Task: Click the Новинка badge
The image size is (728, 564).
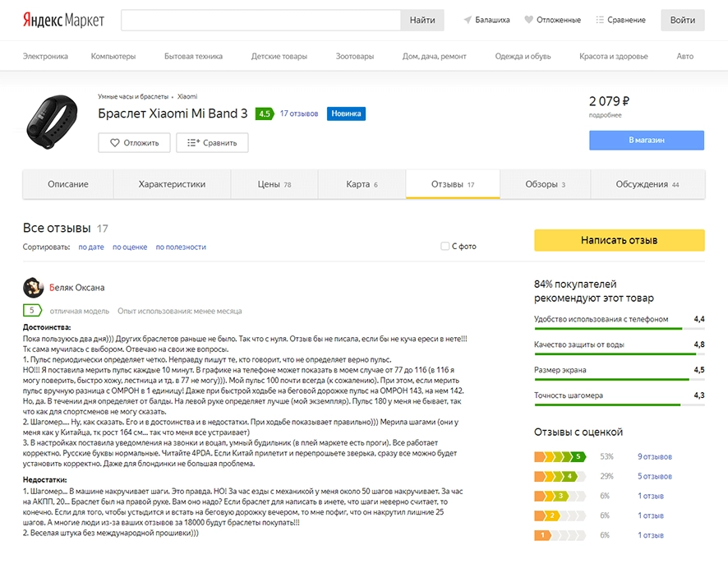Action: [346, 113]
